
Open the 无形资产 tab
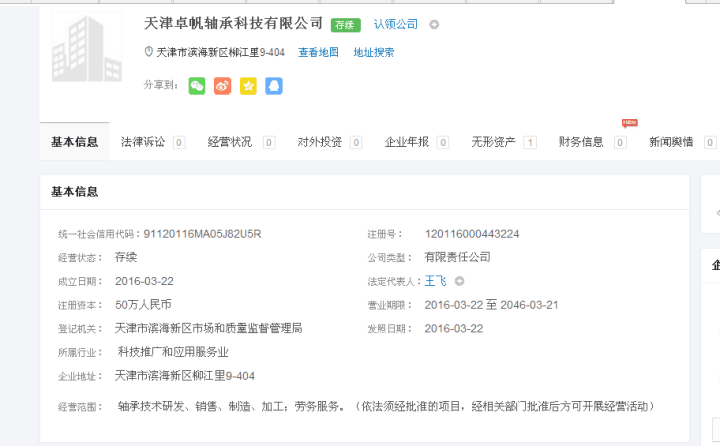pos(494,142)
